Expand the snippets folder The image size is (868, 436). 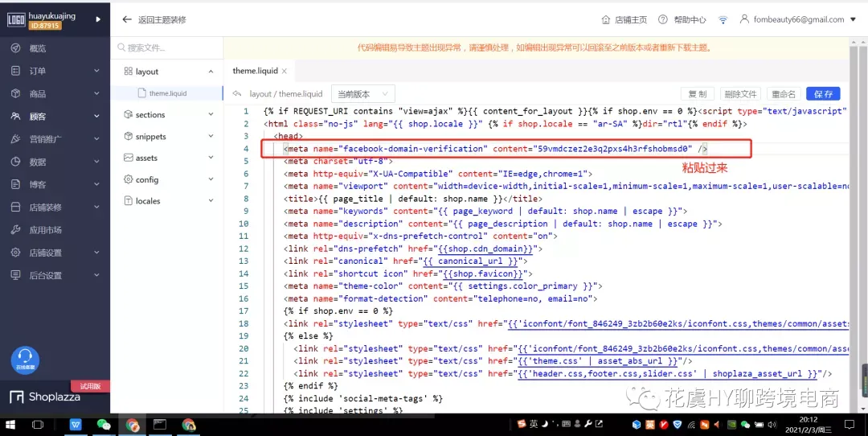(x=211, y=136)
